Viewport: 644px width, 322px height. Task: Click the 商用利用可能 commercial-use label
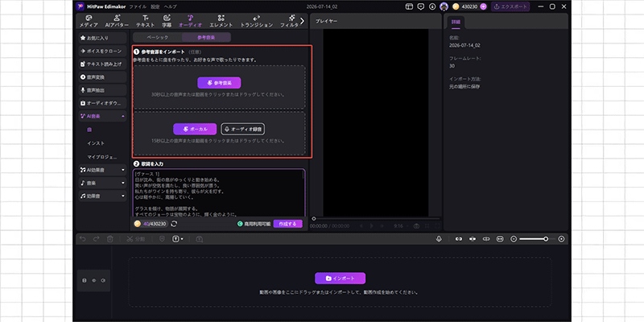coord(254,224)
